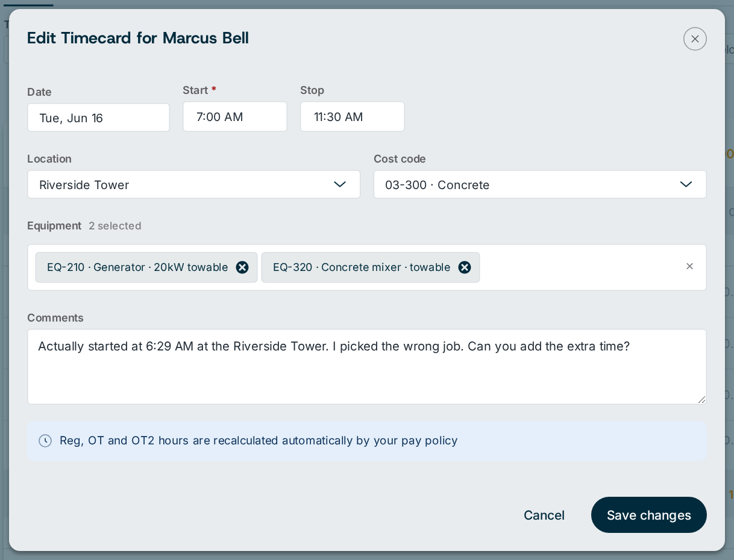
Task: Click the '2 selected' equipment count
Action: click(x=115, y=226)
